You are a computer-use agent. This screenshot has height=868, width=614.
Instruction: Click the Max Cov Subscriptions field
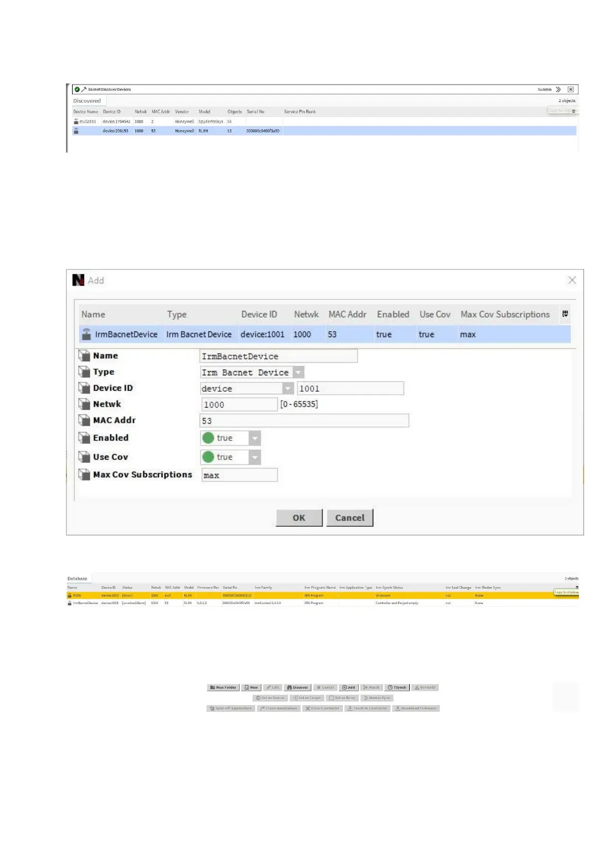click(239, 475)
